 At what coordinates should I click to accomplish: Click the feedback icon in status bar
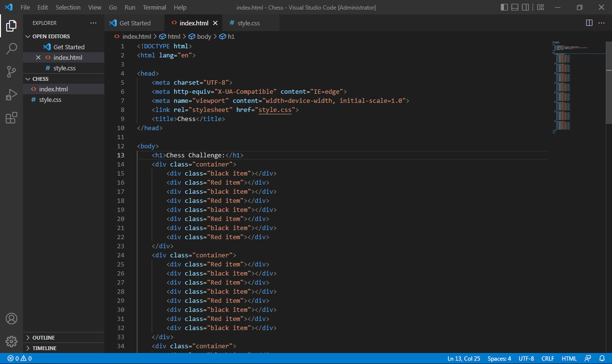pyautogui.click(x=588, y=358)
